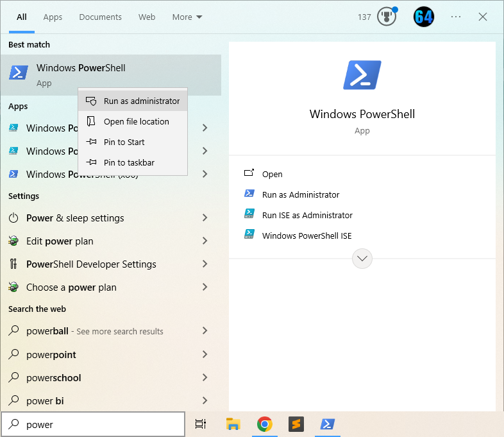Open Sublime Text from the taskbar
The height and width of the screenshot is (437, 504).
(296, 424)
